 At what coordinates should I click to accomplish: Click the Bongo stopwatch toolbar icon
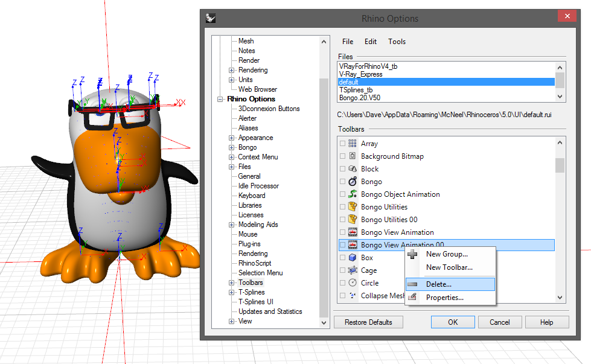click(x=353, y=181)
